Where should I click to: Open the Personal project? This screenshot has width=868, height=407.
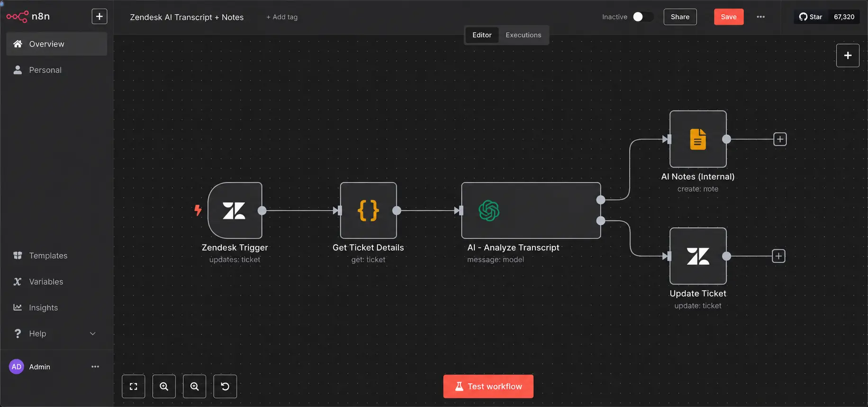coord(56,70)
